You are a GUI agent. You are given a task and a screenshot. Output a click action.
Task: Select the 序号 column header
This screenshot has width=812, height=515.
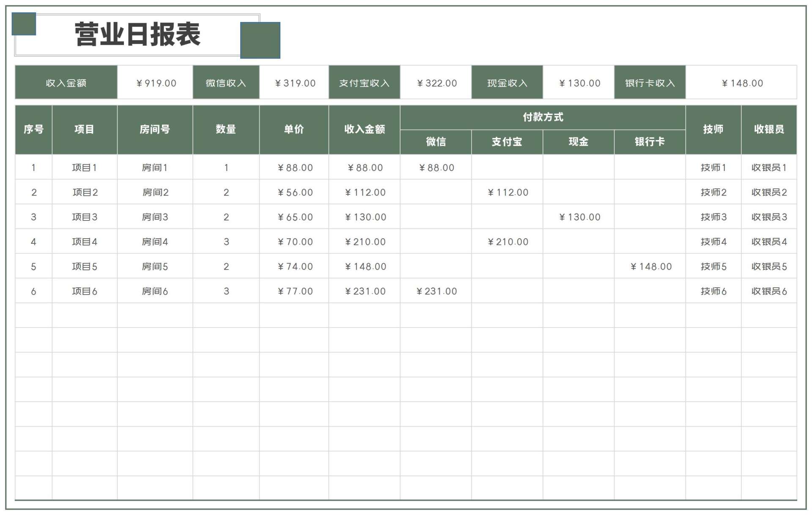coord(34,129)
